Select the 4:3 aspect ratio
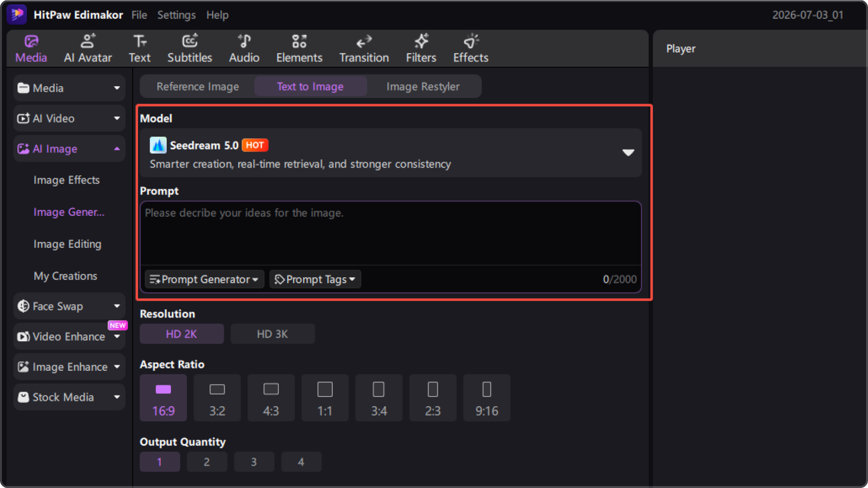The image size is (868, 488). [271, 398]
